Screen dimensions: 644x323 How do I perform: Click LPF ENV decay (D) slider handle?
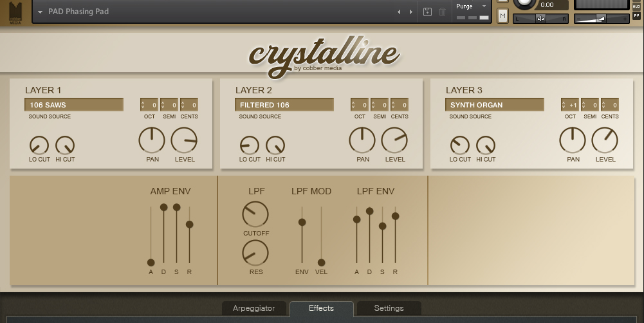click(x=370, y=211)
